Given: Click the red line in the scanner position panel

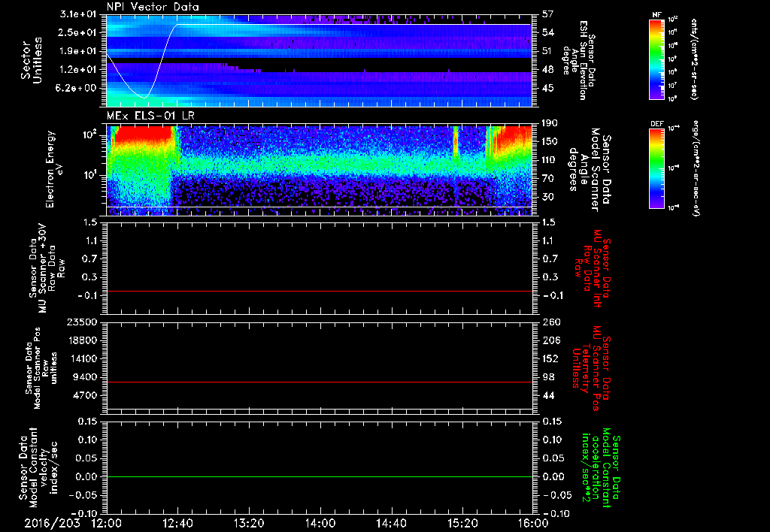Looking at the screenshot, I should click(x=320, y=382).
